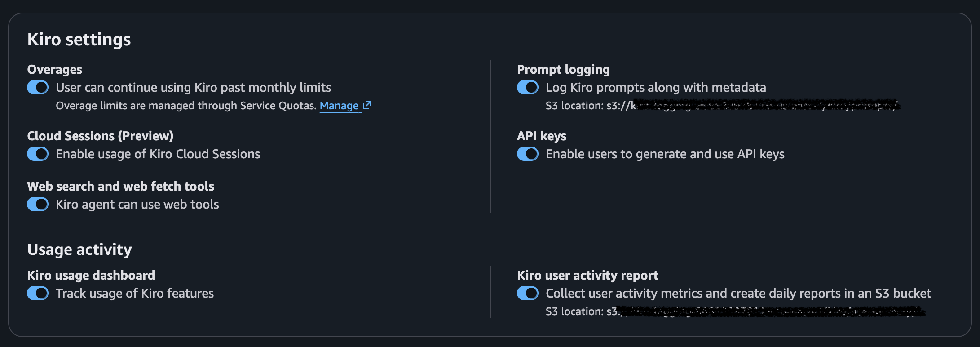980x347 pixels.
Task: Click 'Overage limits are managed through Service Quotas' text
Action: coord(186,106)
